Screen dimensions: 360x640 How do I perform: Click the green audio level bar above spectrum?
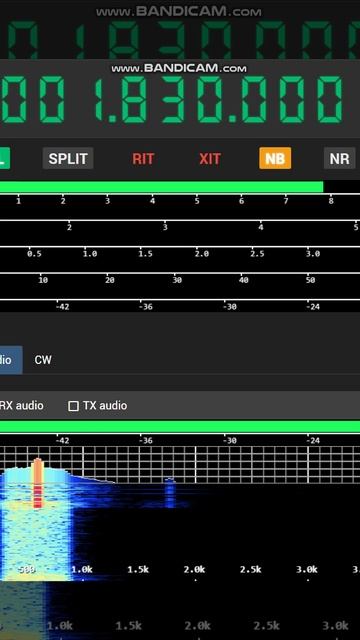[x=180, y=427]
